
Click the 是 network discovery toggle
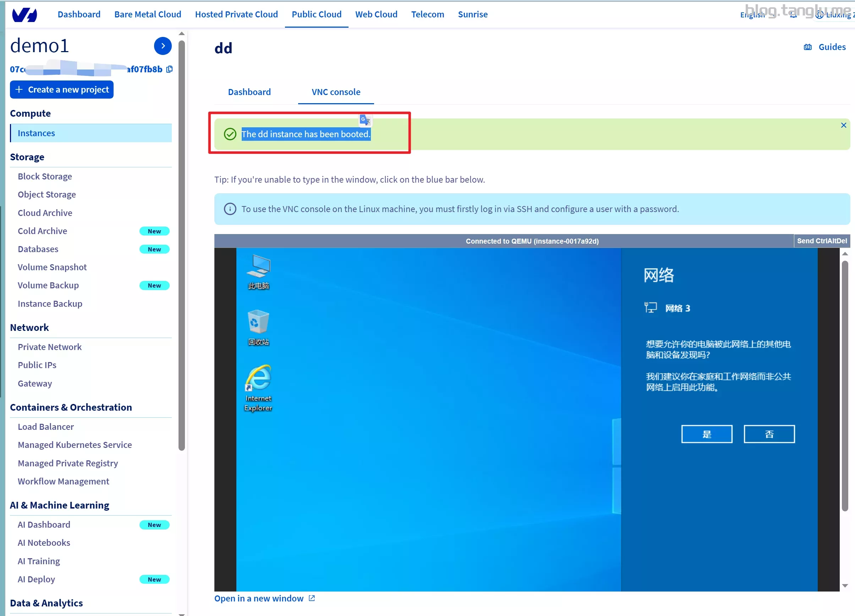coord(706,434)
